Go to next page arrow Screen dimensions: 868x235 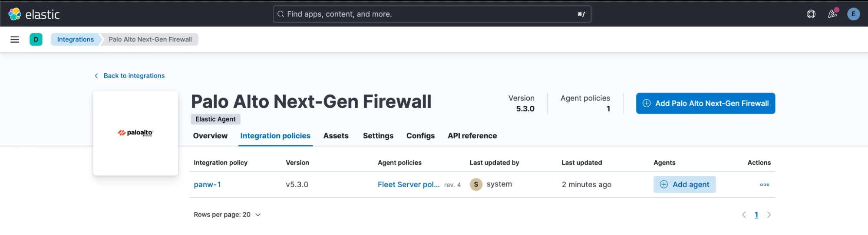(769, 215)
